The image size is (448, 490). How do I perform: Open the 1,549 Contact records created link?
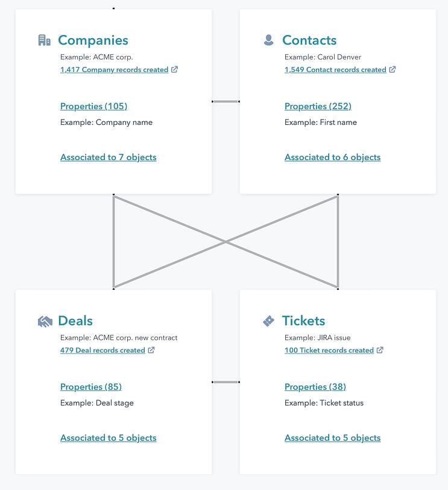(335, 69)
